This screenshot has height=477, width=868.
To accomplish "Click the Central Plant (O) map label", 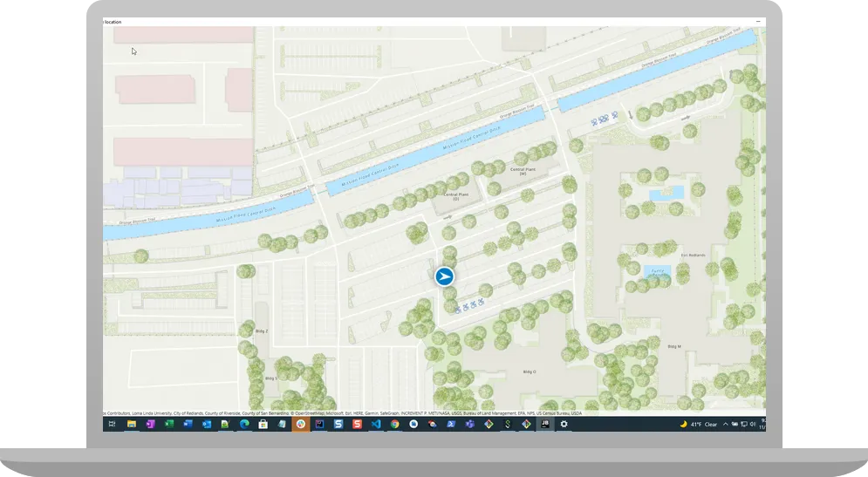I will 455,196.
